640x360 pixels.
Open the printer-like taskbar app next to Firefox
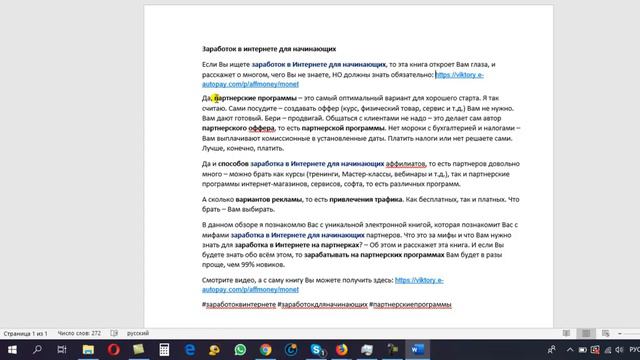pyautogui.click(x=367, y=350)
